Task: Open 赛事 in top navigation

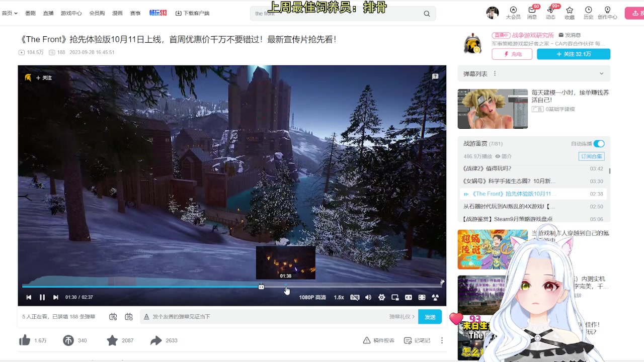Action: pyautogui.click(x=135, y=13)
